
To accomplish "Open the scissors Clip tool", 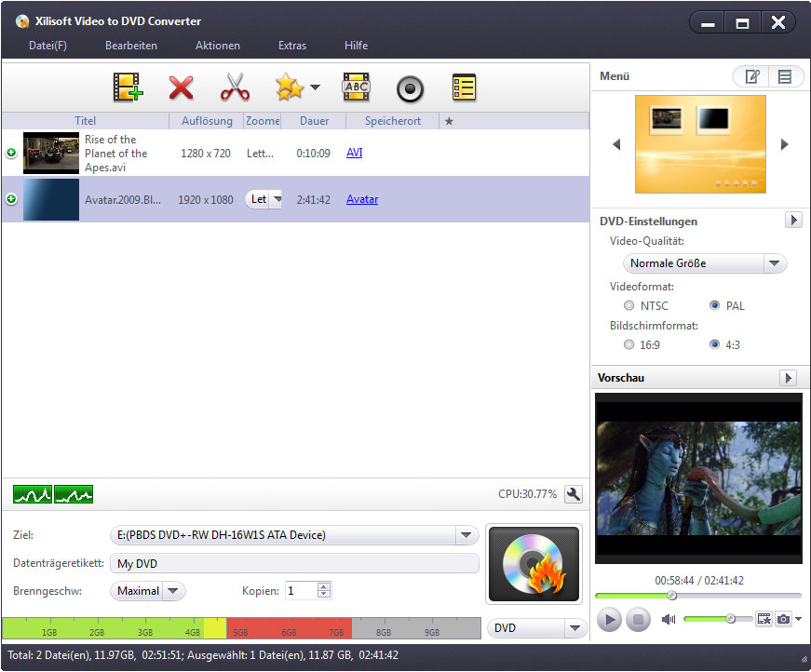I will [x=235, y=87].
